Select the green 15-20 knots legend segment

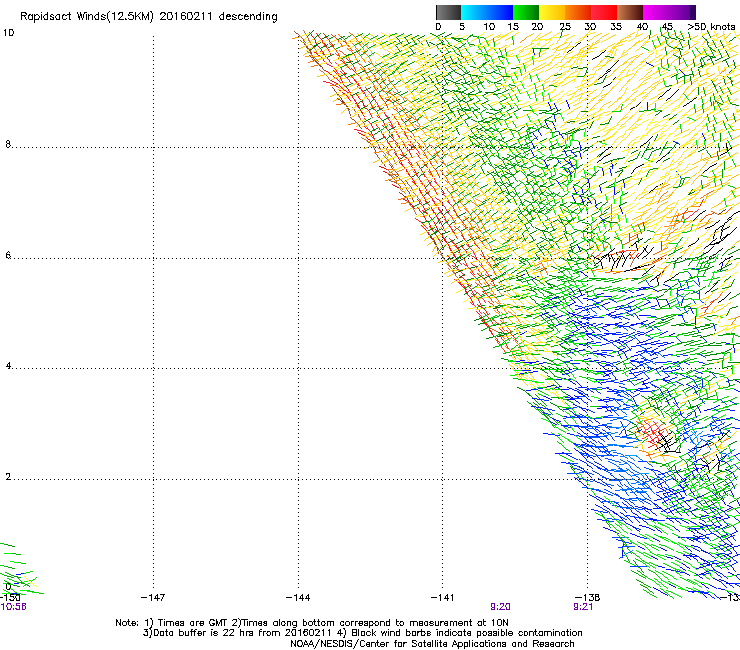point(526,12)
